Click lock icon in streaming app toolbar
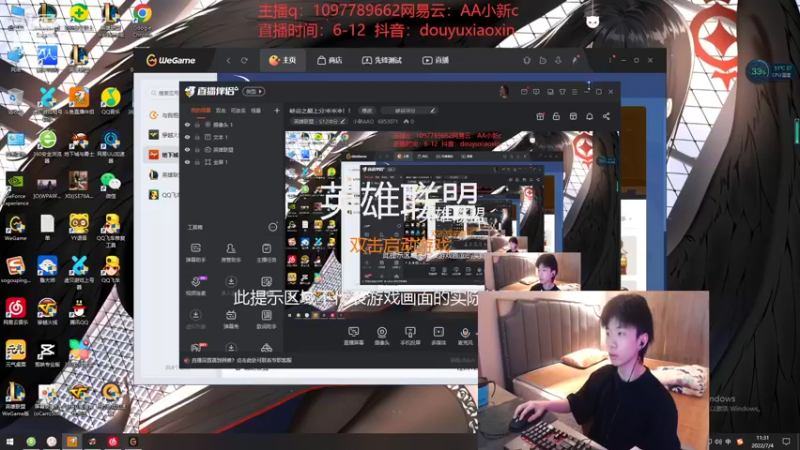This screenshot has height=450, width=800. pos(556,116)
